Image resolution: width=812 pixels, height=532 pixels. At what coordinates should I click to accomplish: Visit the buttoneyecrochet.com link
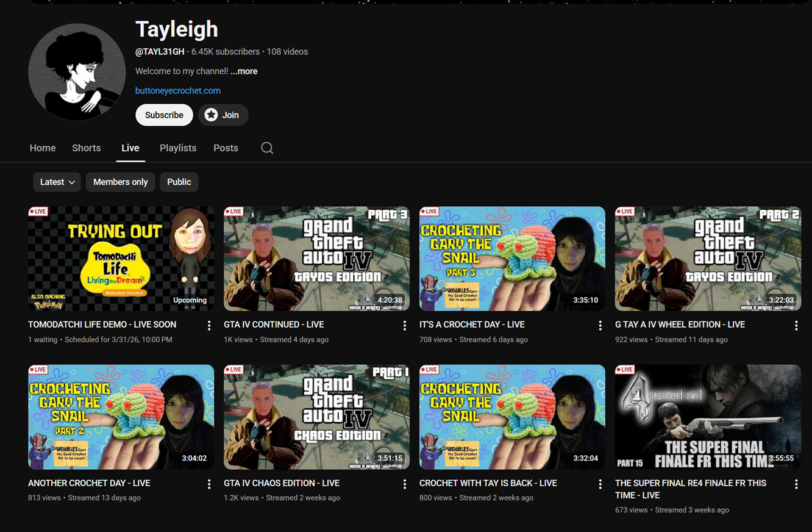(178, 91)
